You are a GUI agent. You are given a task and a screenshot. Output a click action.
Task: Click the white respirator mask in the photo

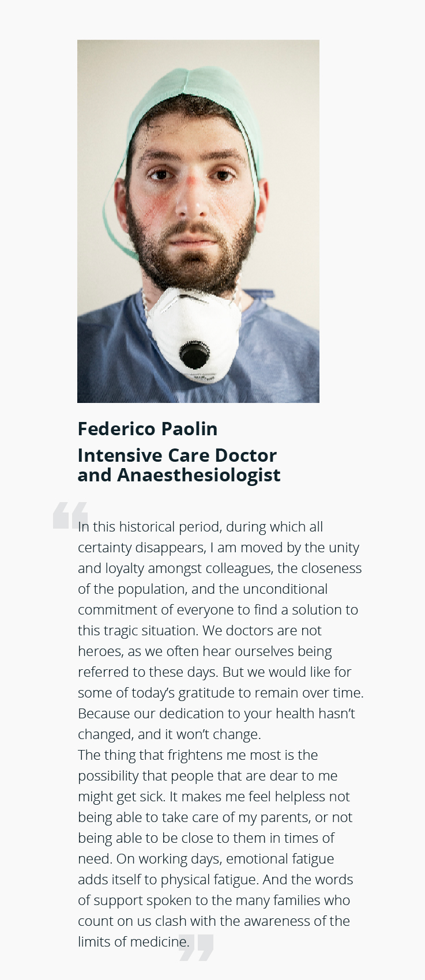pos(194,335)
